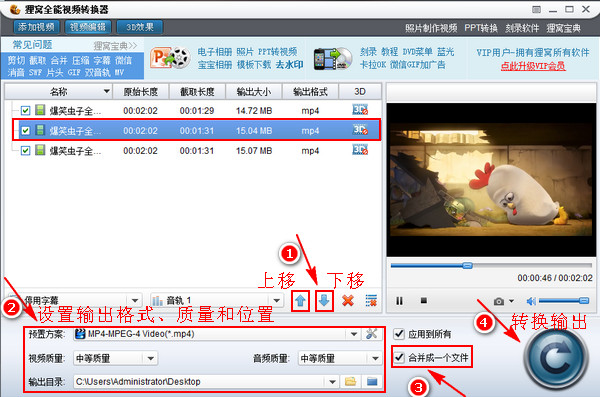This screenshot has height=397, width=600.
Task: Start conversion with large round convert button
Action: pos(555,358)
